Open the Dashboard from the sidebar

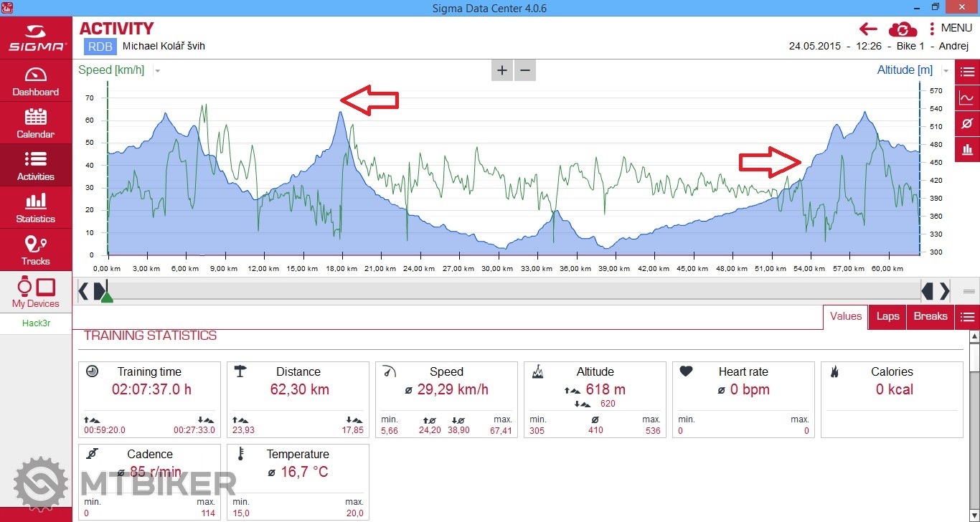click(x=35, y=81)
